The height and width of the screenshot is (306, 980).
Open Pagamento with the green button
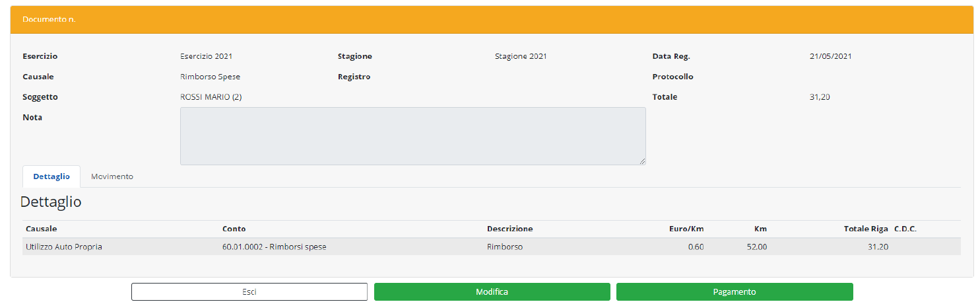(734, 291)
